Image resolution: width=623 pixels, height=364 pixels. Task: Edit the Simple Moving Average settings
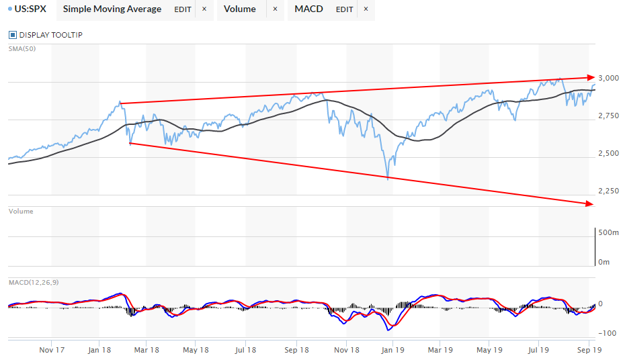point(182,9)
